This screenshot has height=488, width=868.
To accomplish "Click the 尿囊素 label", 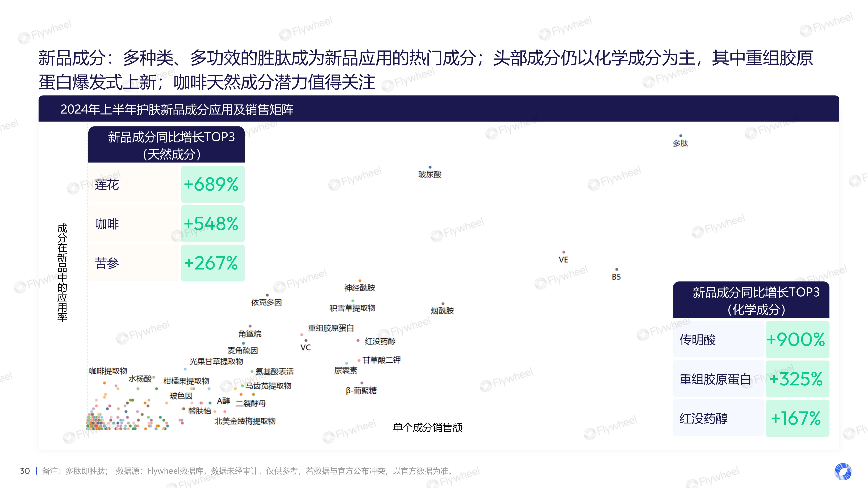I will pyautogui.click(x=345, y=371).
